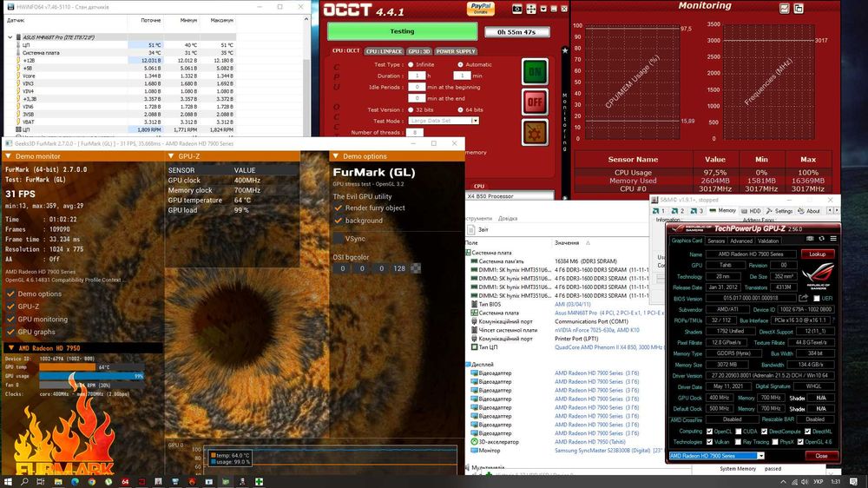Collapse the Demo monitor panel in FurMark
Screen dimensions: 868x488
tap(8, 156)
